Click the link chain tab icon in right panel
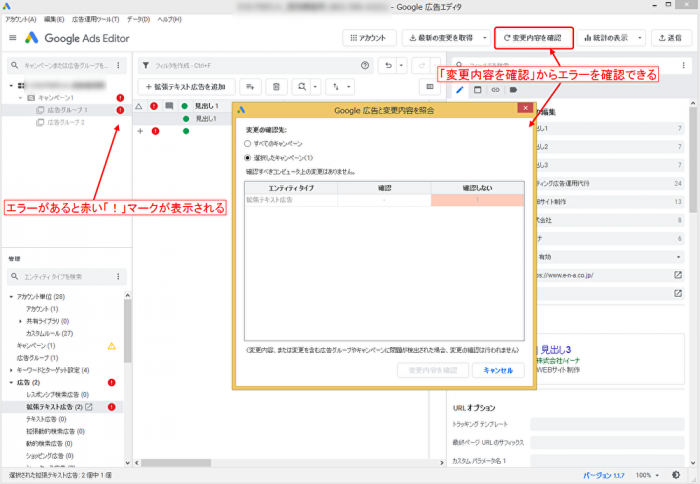Image resolution: width=700 pixels, height=484 pixels. [x=496, y=90]
